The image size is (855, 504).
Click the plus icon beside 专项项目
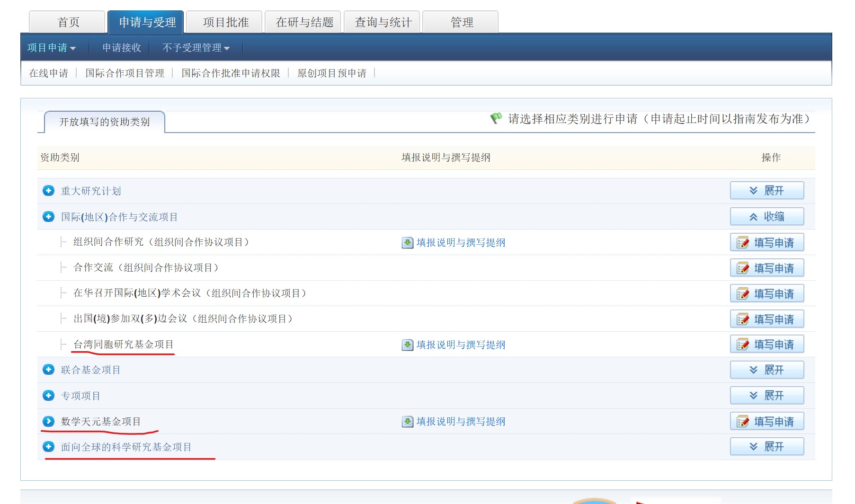48,396
